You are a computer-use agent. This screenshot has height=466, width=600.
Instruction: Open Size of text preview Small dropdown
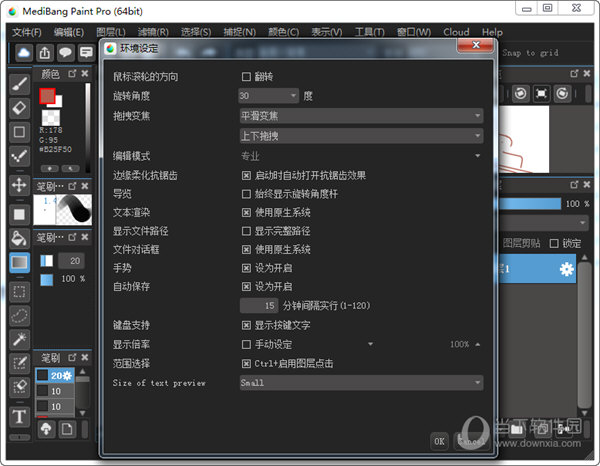361,383
